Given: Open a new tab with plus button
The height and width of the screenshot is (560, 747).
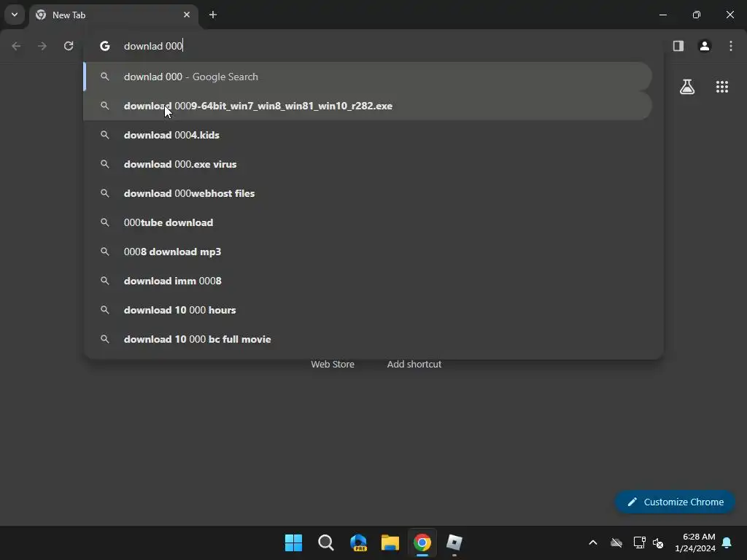Looking at the screenshot, I should point(213,15).
